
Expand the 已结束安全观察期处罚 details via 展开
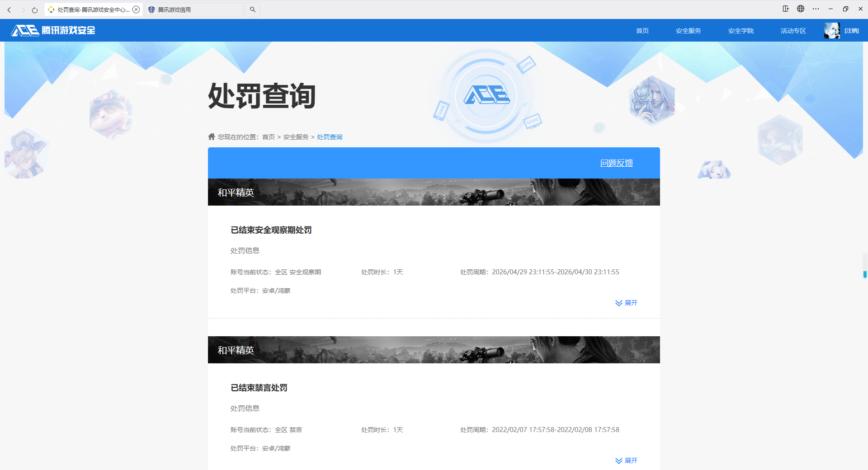[627, 303]
